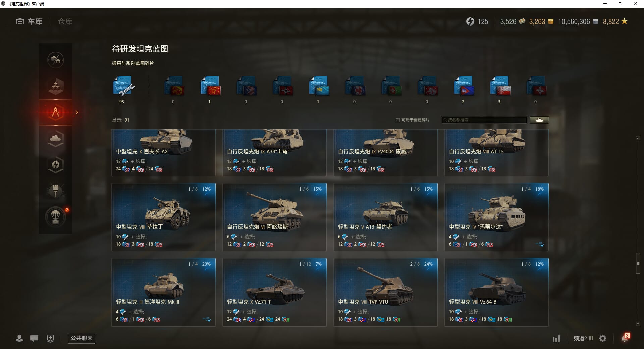Open the tank vehicles icon in sidebar
The height and width of the screenshot is (349, 644).
click(56, 138)
